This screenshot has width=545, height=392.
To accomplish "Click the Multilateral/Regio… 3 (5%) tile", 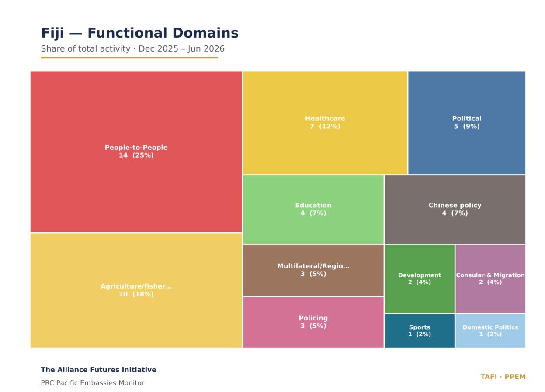I will (x=313, y=270).
